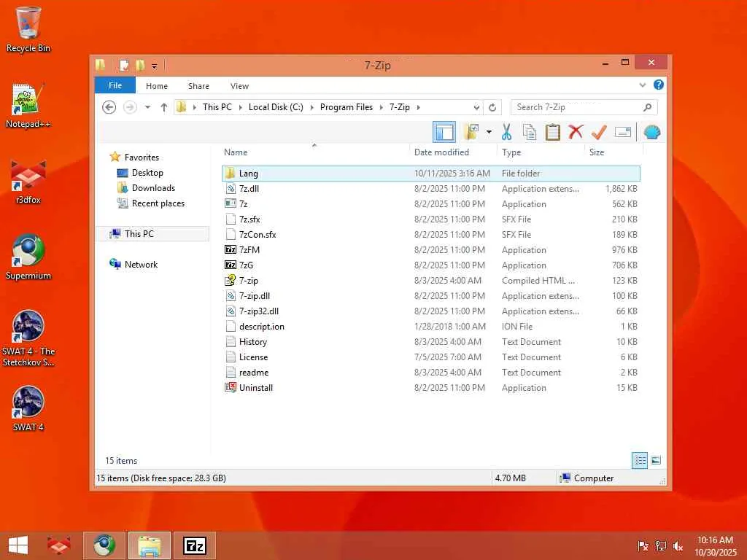
Task: Click the Email envelope toolbar icon
Action: [623, 132]
